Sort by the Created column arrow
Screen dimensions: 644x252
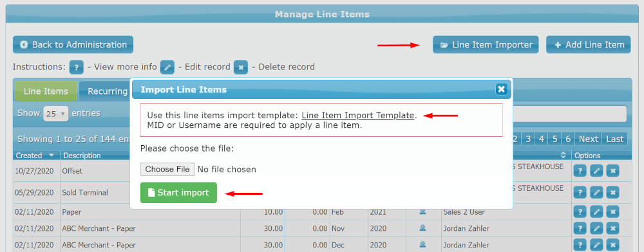pyautogui.click(x=52, y=156)
